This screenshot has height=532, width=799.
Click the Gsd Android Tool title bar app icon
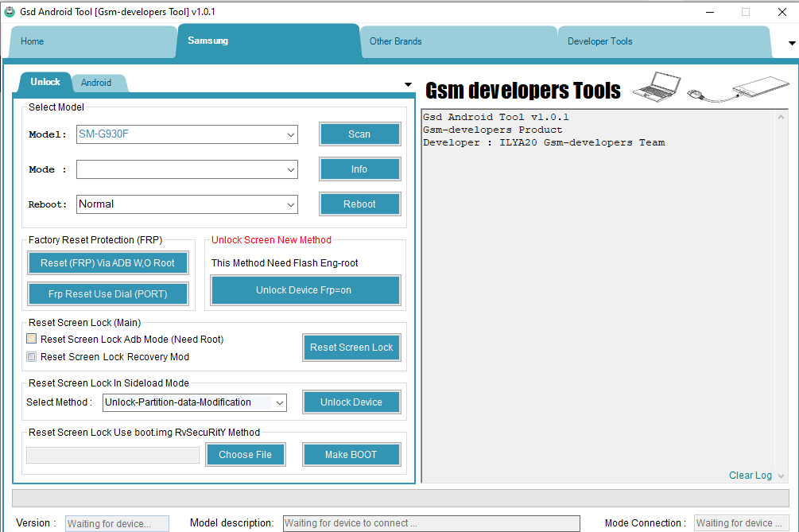coord(10,11)
